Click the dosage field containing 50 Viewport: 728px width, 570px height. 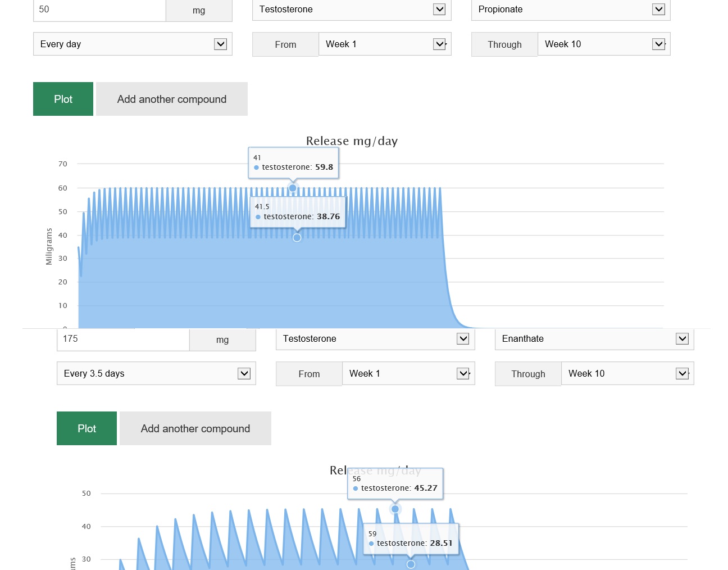pyautogui.click(x=99, y=10)
